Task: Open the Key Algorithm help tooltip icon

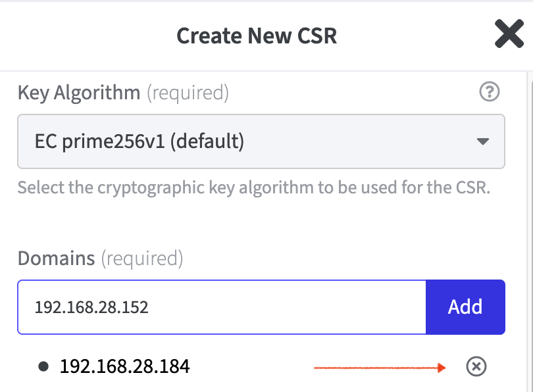Action: [x=489, y=93]
